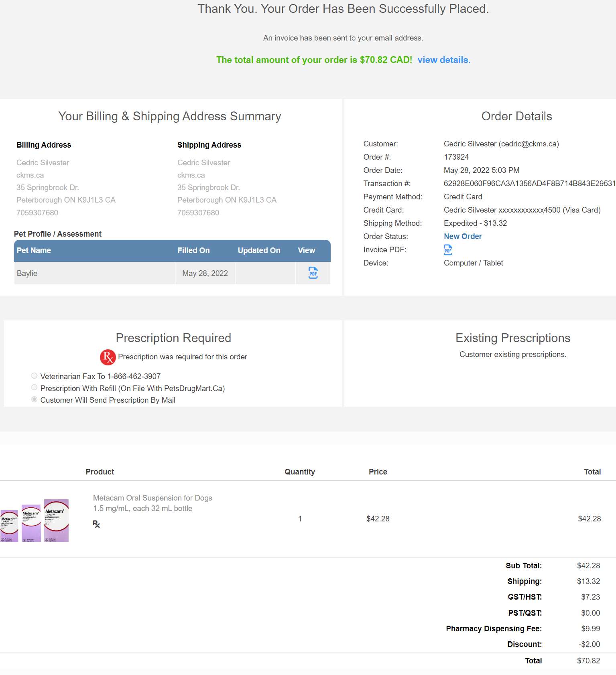Click the customer name and email text
This screenshot has width=616, height=675.
(501, 144)
